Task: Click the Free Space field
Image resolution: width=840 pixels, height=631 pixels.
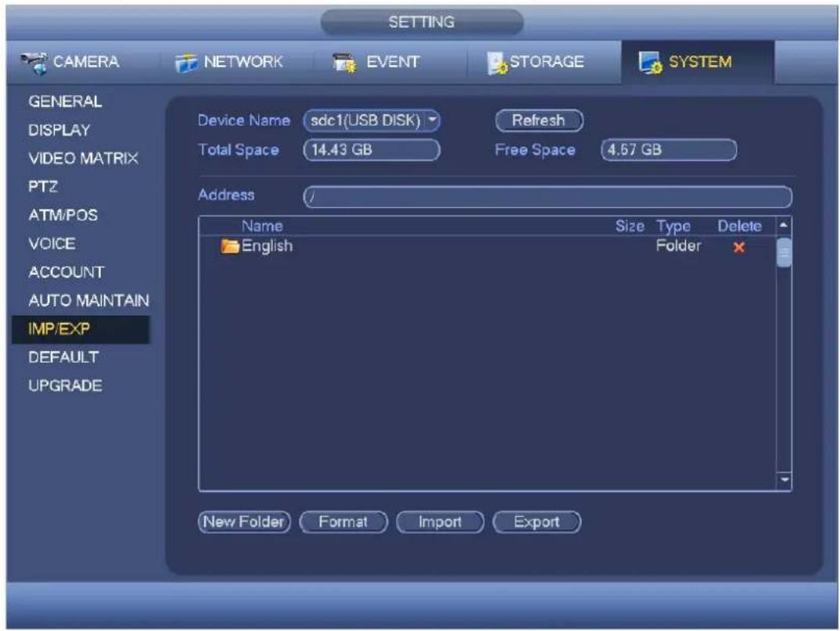Action: tap(669, 150)
